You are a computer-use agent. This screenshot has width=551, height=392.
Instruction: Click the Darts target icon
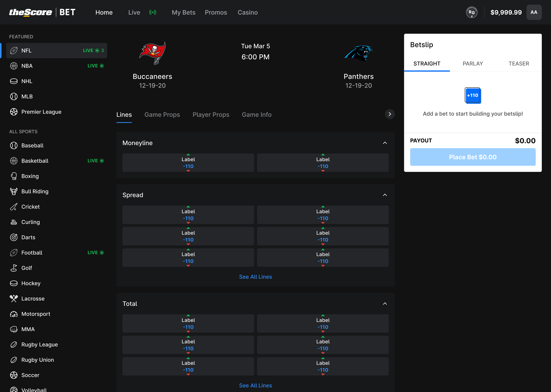(14, 237)
